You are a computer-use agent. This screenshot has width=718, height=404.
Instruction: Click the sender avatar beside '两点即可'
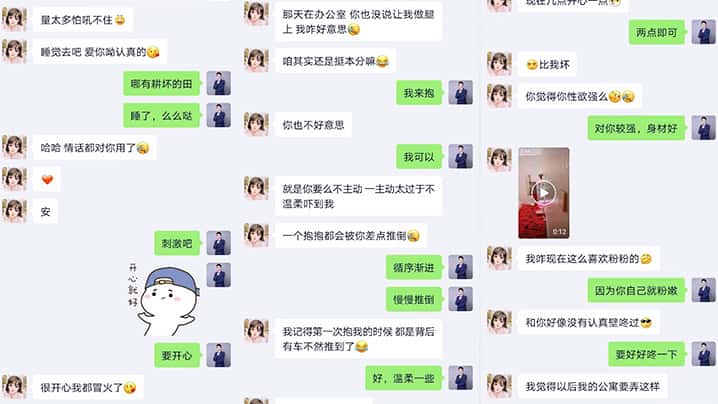[703, 32]
